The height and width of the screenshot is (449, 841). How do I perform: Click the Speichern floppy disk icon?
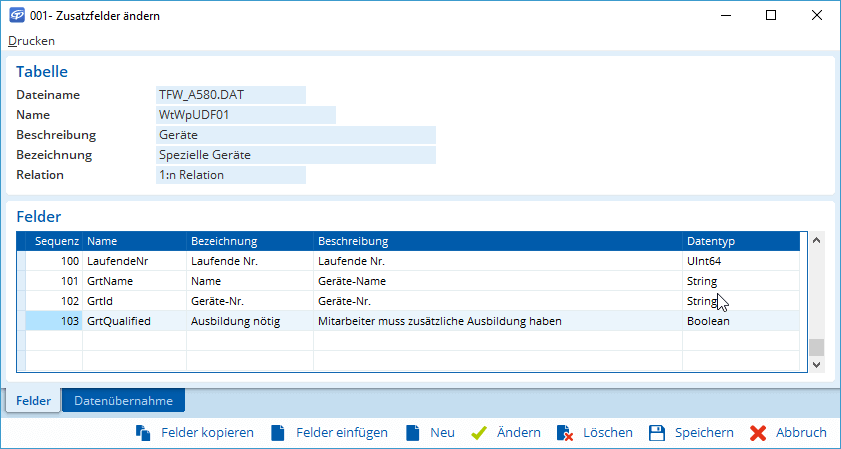click(x=657, y=433)
